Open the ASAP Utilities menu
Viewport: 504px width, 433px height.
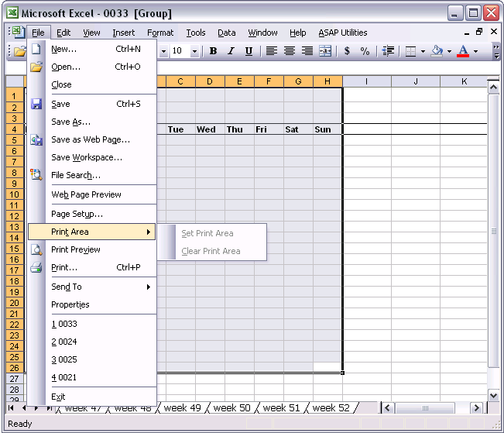click(343, 33)
